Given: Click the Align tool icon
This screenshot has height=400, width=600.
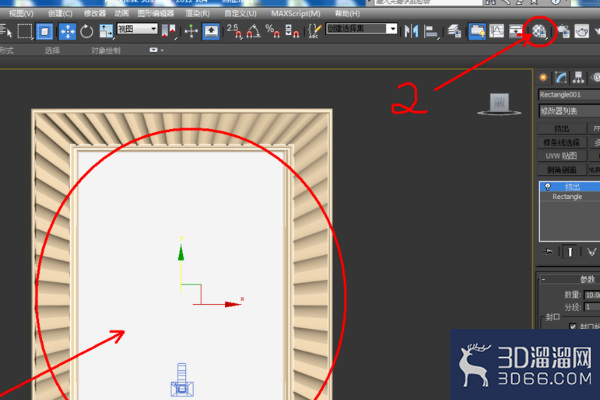Looking at the screenshot, I should [431, 32].
